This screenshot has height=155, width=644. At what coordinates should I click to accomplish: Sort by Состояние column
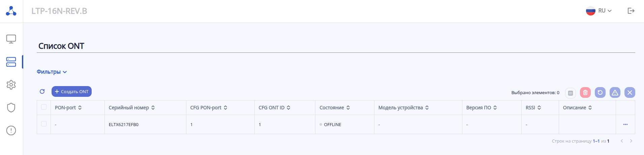click(x=348, y=108)
